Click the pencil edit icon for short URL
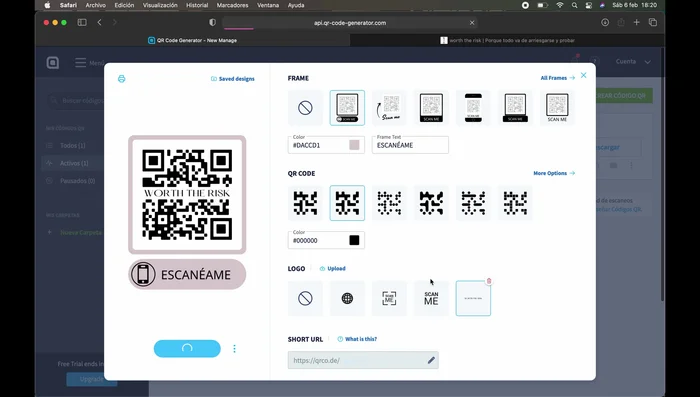The image size is (700, 397). (x=431, y=360)
